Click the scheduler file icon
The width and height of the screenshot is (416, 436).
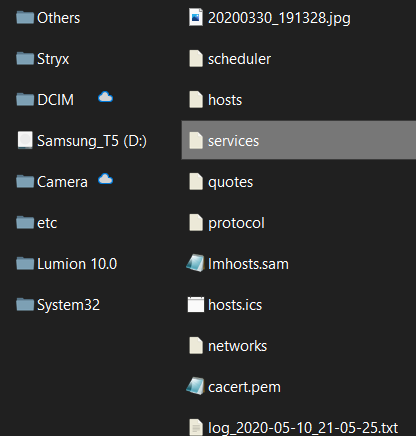click(196, 59)
